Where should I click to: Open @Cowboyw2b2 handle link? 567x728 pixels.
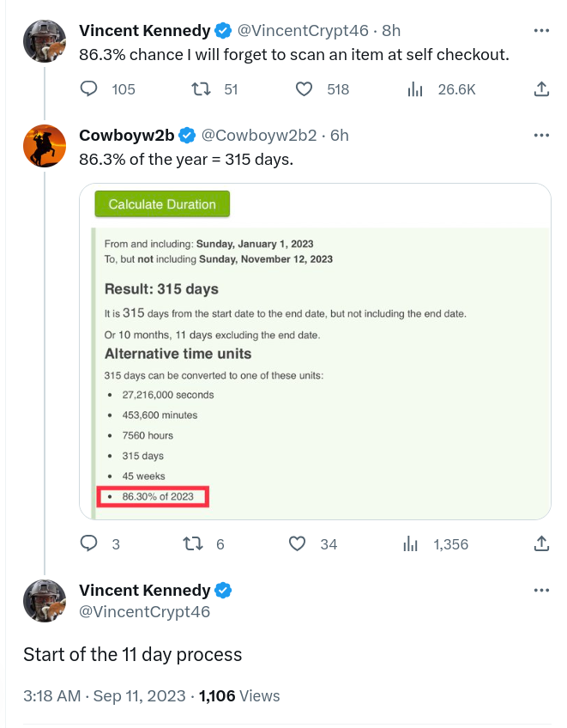point(258,136)
